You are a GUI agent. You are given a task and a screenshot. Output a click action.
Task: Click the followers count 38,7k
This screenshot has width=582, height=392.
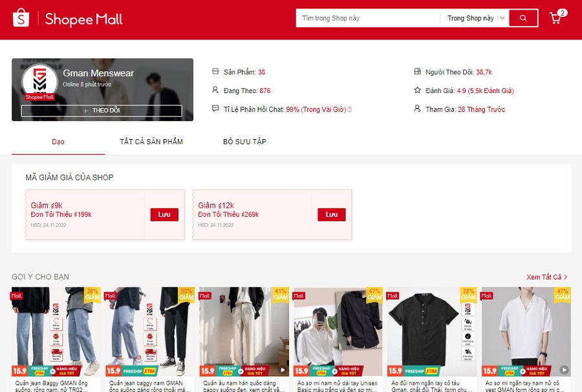(x=484, y=72)
